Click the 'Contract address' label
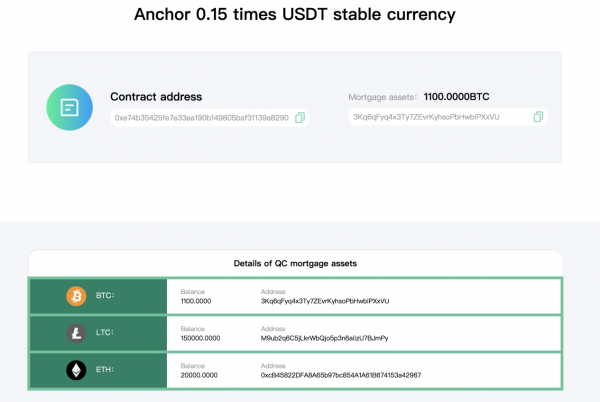This screenshot has width=600, height=402. tap(155, 97)
